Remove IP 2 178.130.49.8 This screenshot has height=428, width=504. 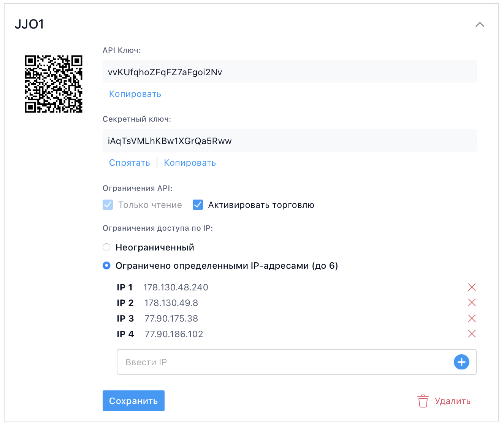click(472, 303)
